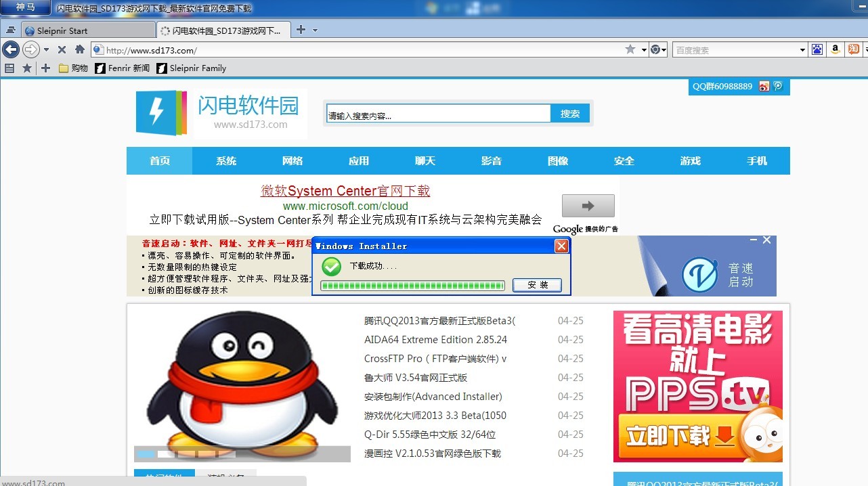
Task: Click green checkmark success icon
Action: [x=331, y=266]
